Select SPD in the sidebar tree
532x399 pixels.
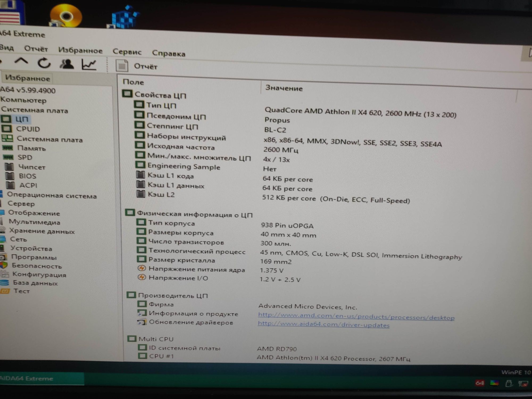tap(25, 157)
